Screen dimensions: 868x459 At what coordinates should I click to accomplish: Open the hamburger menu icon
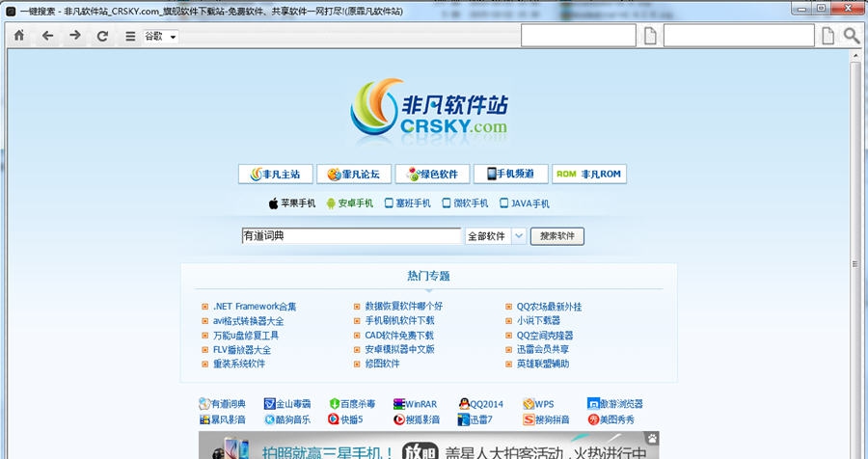(130, 36)
